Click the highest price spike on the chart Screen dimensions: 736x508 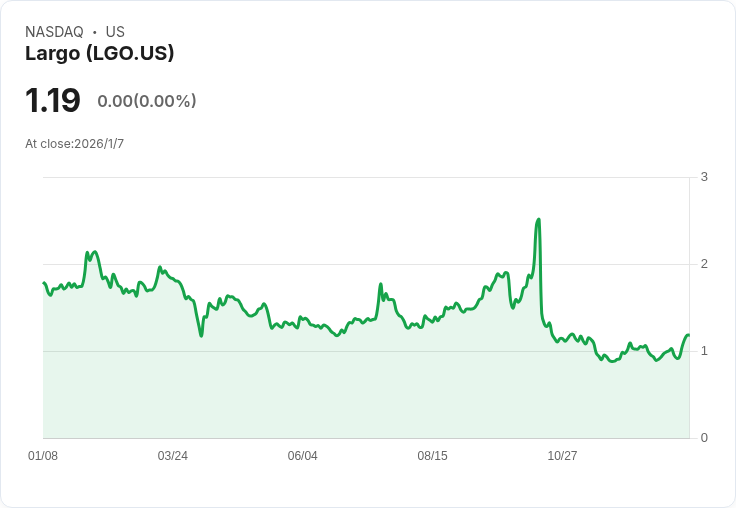pos(538,219)
